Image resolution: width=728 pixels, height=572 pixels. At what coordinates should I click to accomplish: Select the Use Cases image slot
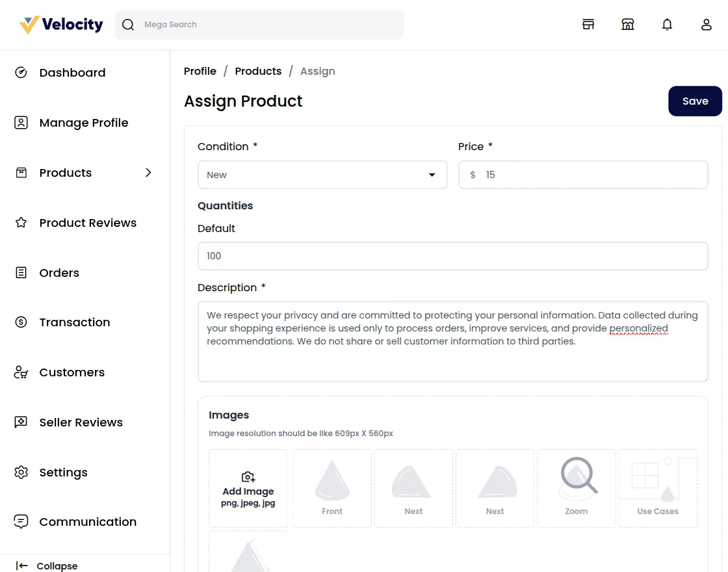click(657, 487)
